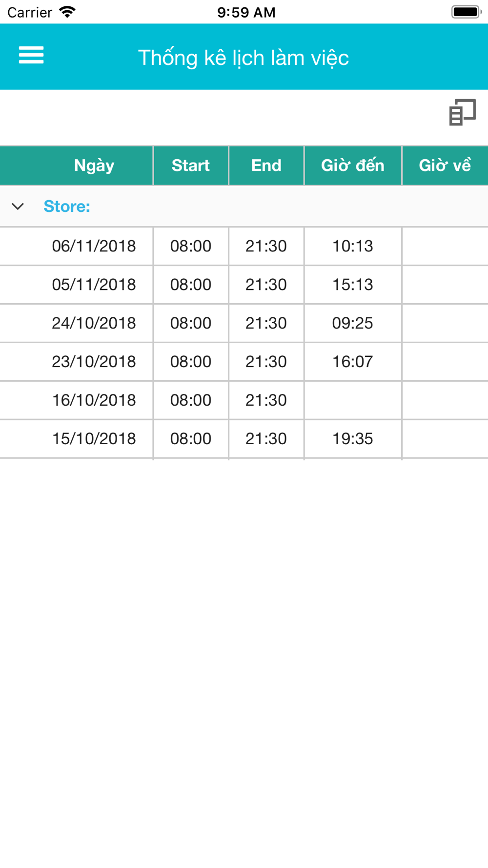Select the 05/11/2018 date row

[x=94, y=285]
